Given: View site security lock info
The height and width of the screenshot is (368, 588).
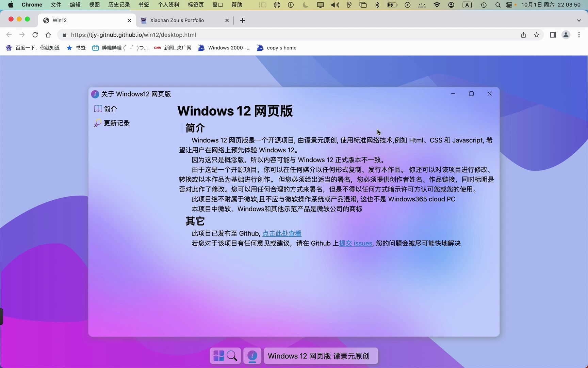Looking at the screenshot, I should [x=64, y=35].
